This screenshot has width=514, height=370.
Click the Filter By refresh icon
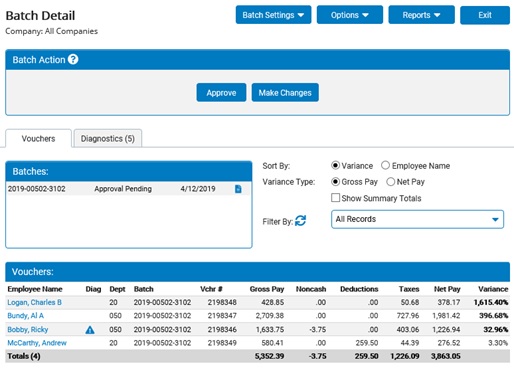click(301, 221)
